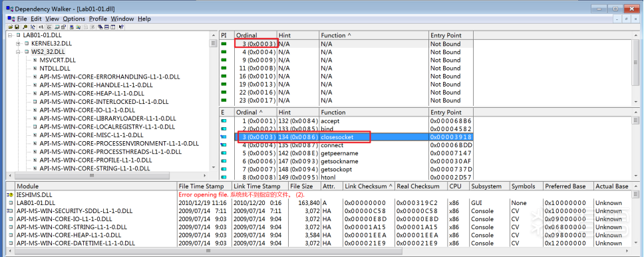Image resolution: width=644 pixels, height=257 pixels.
Task: Click module icon next to KERNEL32.DLL
Action: [x=27, y=43]
